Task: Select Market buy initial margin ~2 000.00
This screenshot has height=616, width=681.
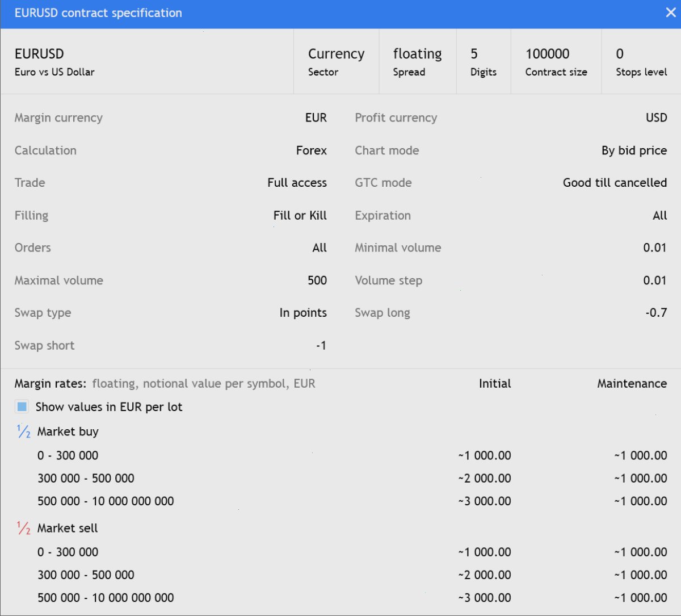Action: [x=485, y=478]
